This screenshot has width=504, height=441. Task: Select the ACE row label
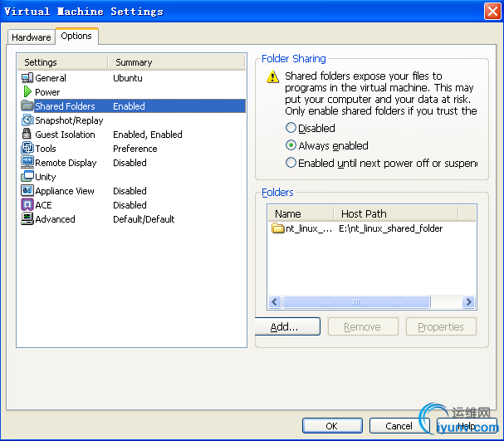43,205
